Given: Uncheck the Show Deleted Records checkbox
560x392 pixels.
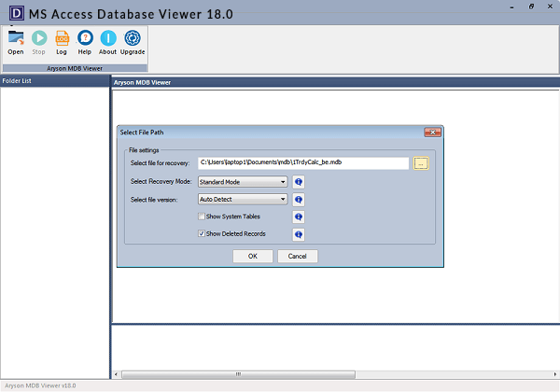Looking at the screenshot, I should click(202, 233).
